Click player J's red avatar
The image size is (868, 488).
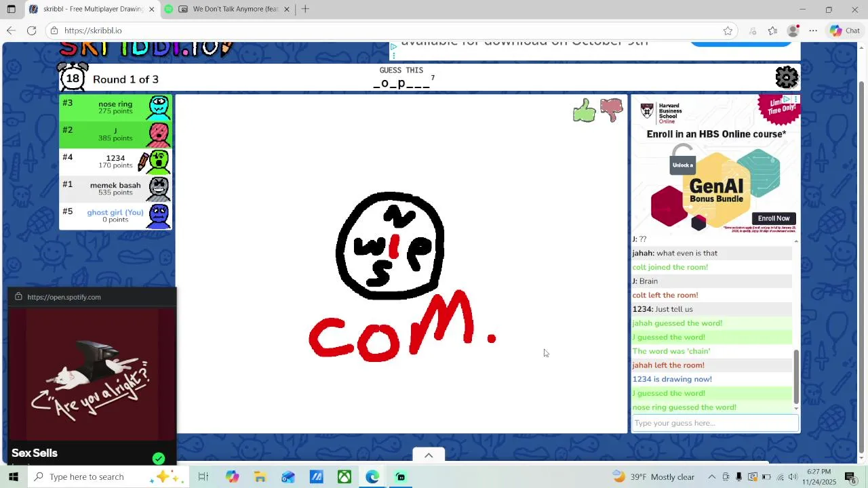[x=159, y=134]
